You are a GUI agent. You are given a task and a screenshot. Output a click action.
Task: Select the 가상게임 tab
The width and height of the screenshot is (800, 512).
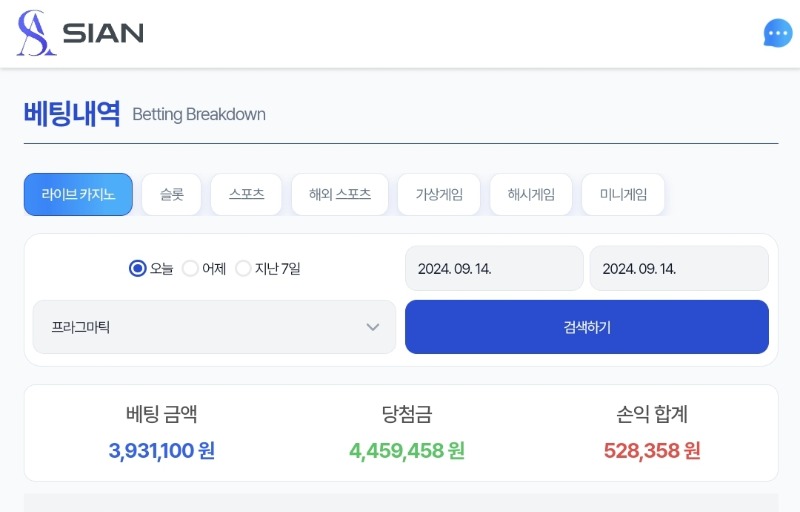click(x=439, y=194)
